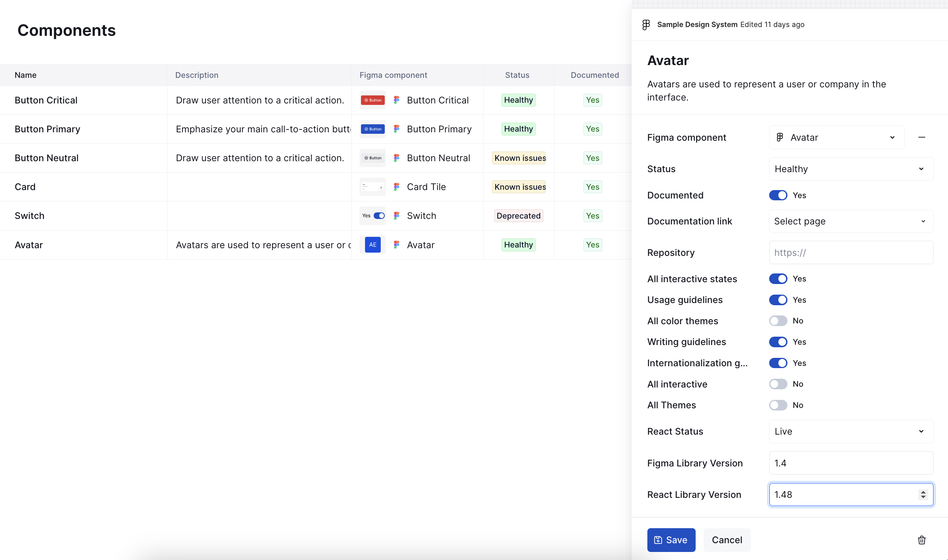
Task: Open the blue Button Primary thumbnail
Action: [373, 129]
